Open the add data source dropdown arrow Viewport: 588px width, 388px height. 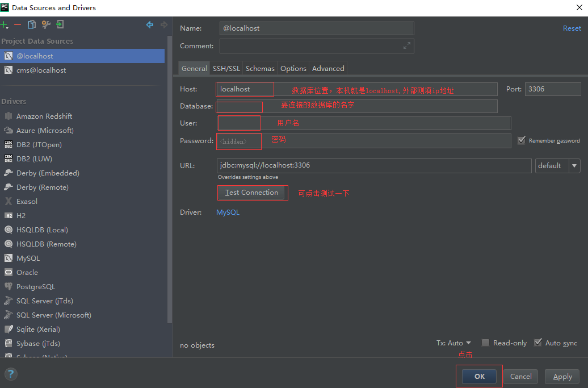tap(7, 28)
